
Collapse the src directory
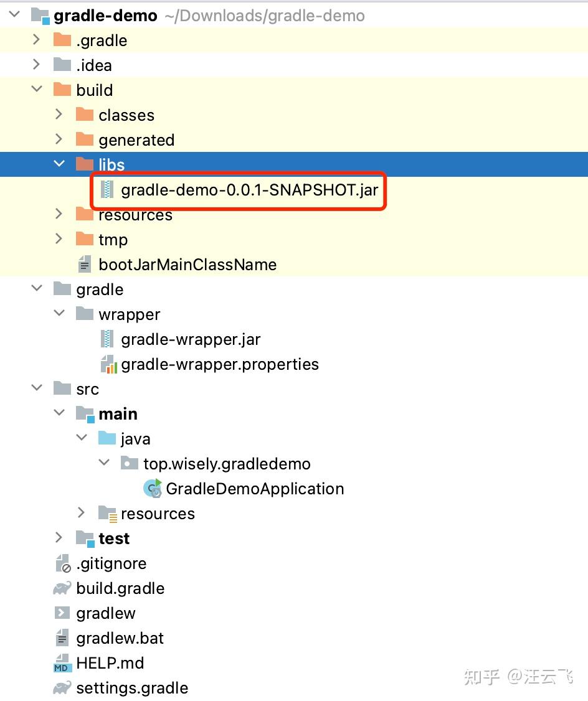[37, 388]
